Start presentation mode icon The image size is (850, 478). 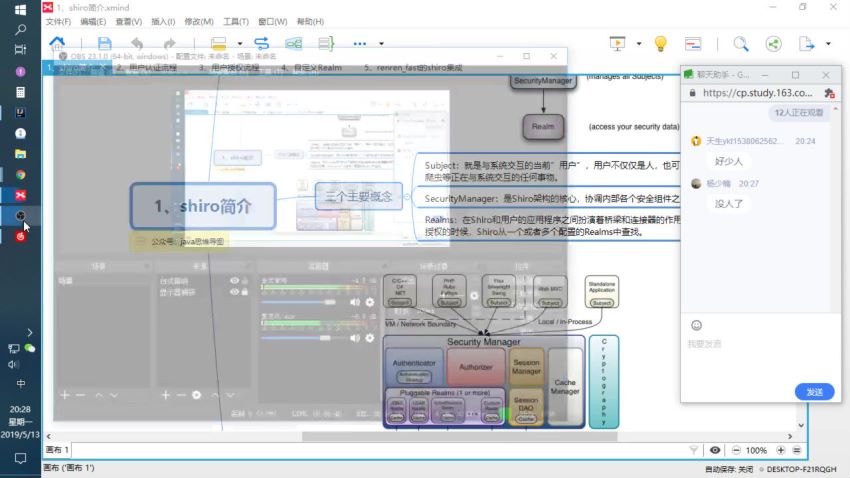[617, 43]
